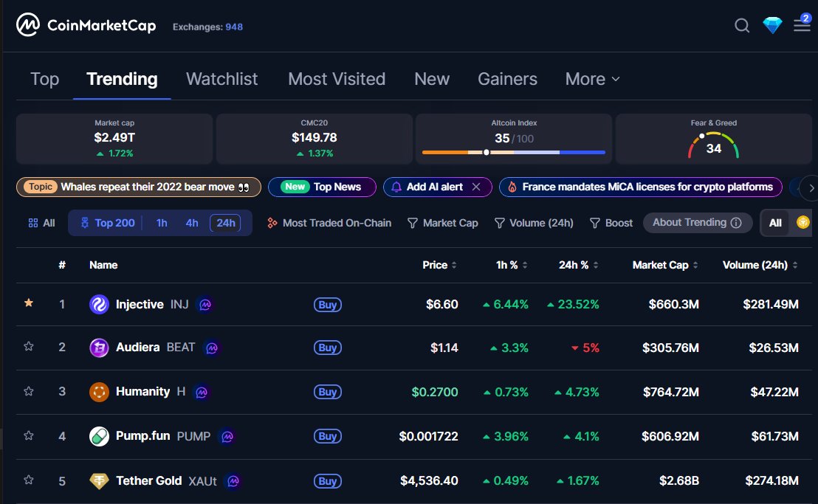The height and width of the screenshot is (504, 818).
Task: Select the All networks chip
Action: pyautogui.click(x=775, y=223)
